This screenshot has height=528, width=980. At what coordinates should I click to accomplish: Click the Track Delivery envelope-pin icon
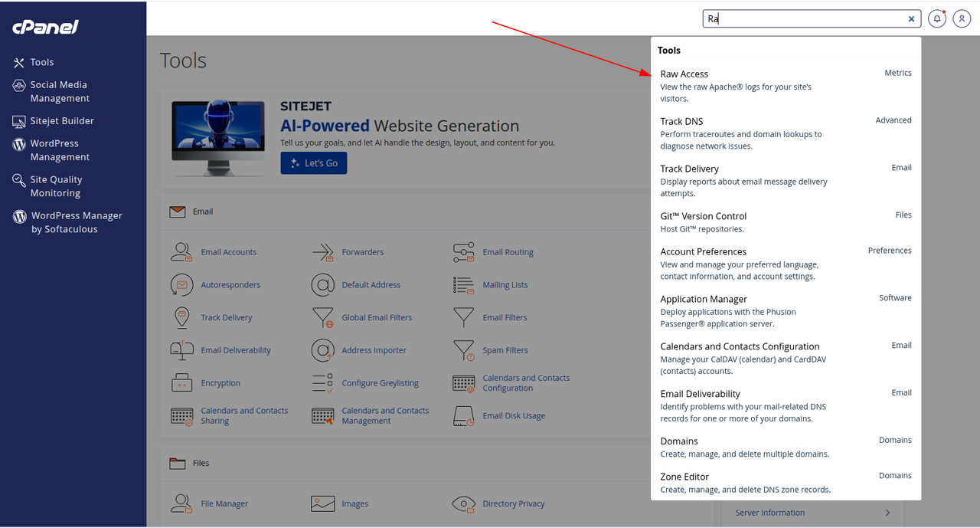point(181,317)
